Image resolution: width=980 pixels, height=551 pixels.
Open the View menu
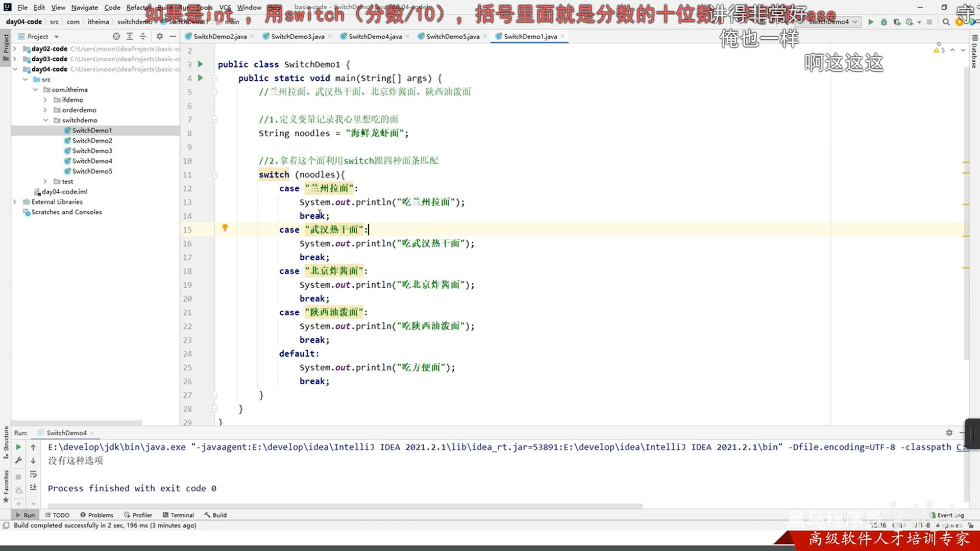pyautogui.click(x=58, y=7)
